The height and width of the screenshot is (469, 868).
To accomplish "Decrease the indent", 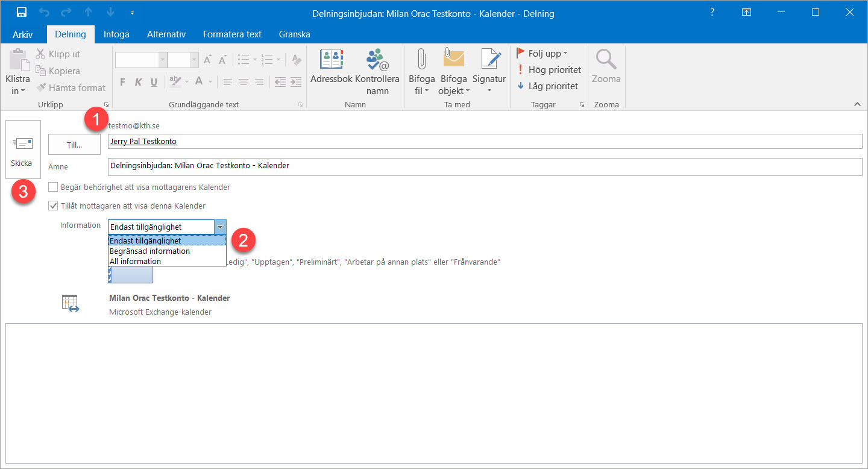I will coord(280,82).
